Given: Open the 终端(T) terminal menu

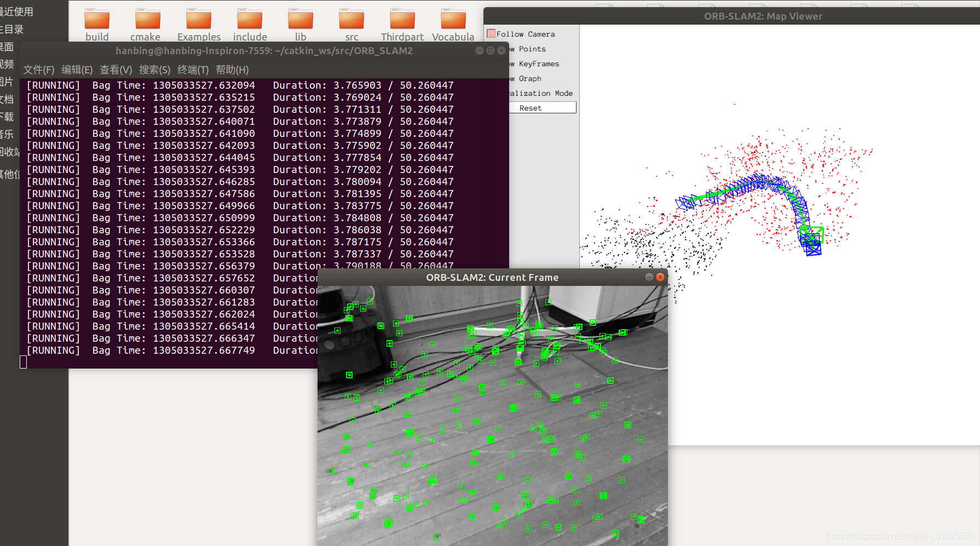Looking at the screenshot, I should [193, 70].
